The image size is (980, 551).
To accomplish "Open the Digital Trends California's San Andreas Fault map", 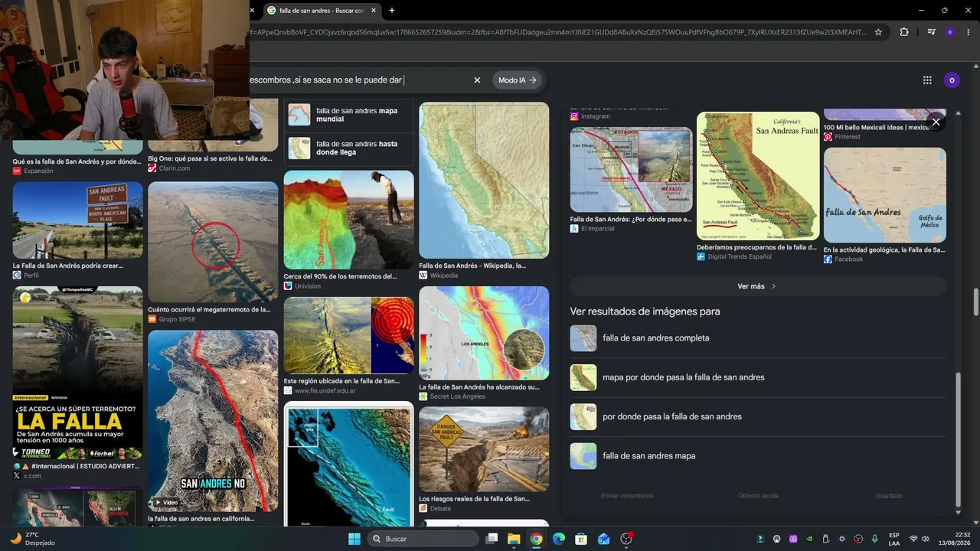I will pyautogui.click(x=758, y=176).
